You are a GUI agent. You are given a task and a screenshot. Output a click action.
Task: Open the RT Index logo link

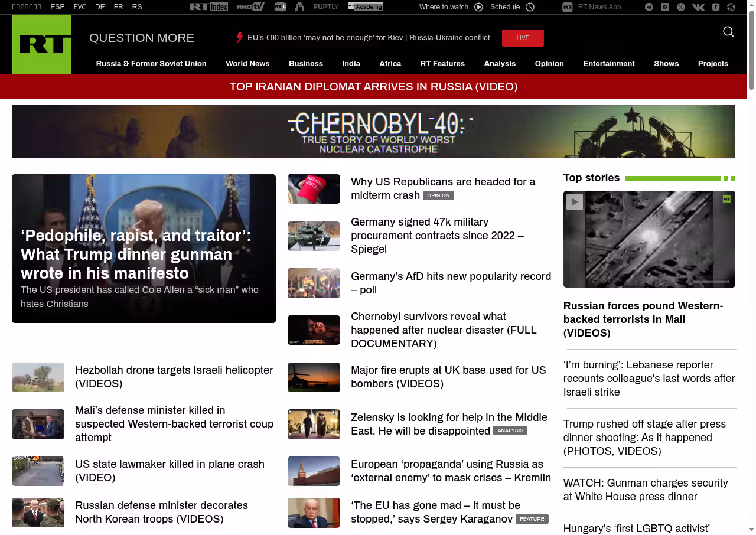pyautogui.click(x=208, y=7)
